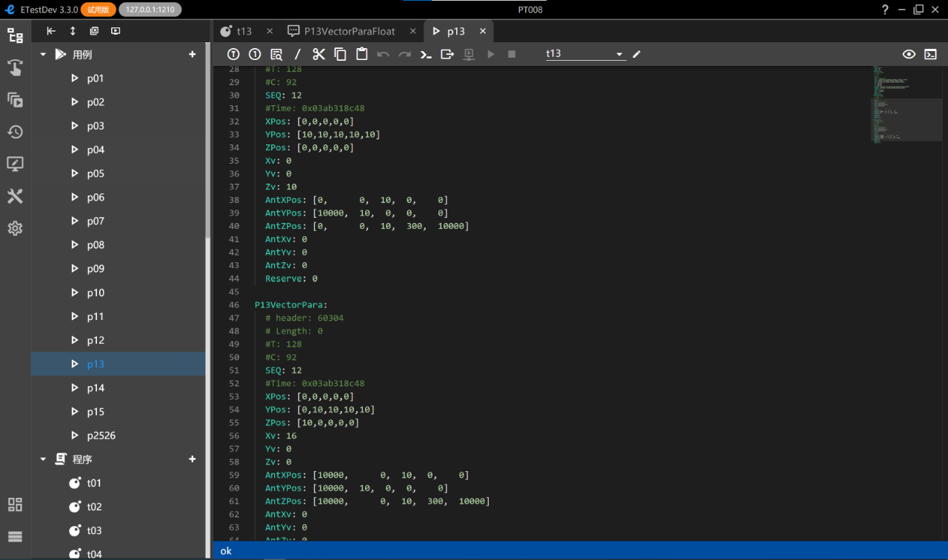948x560 pixels.
Task: Collapse the 用例 tree section
Action: [x=43, y=55]
